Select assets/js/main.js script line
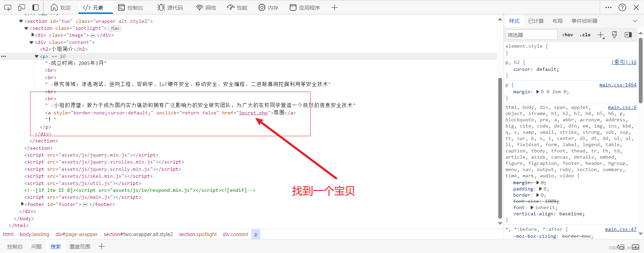 (83, 197)
